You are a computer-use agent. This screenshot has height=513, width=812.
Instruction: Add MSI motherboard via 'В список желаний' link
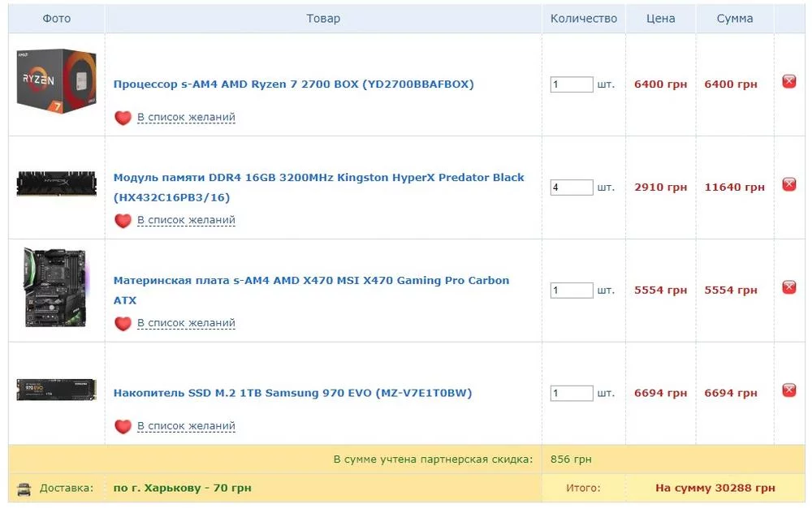point(186,324)
